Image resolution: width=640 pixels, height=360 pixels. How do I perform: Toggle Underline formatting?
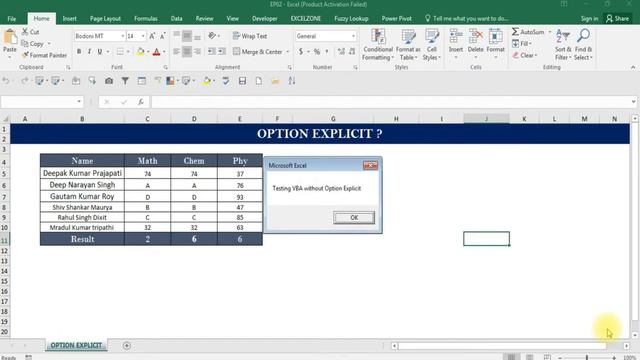(x=100, y=52)
